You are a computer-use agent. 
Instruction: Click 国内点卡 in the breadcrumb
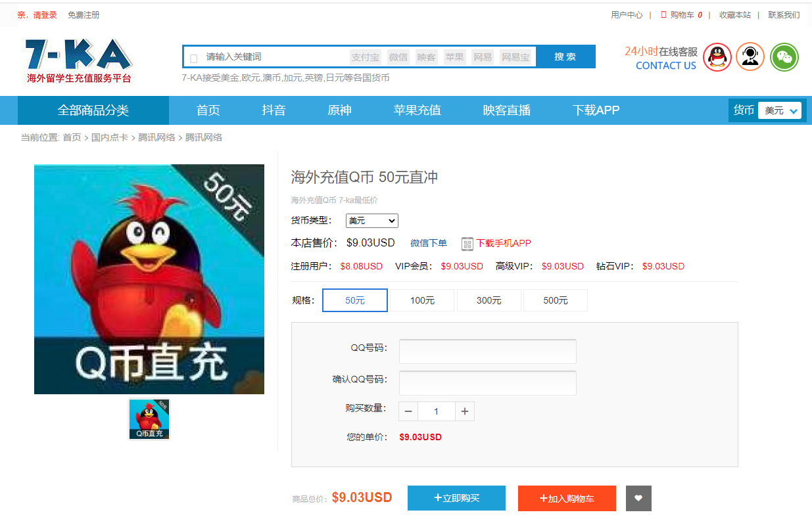pyautogui.click(x=110, y=137)
